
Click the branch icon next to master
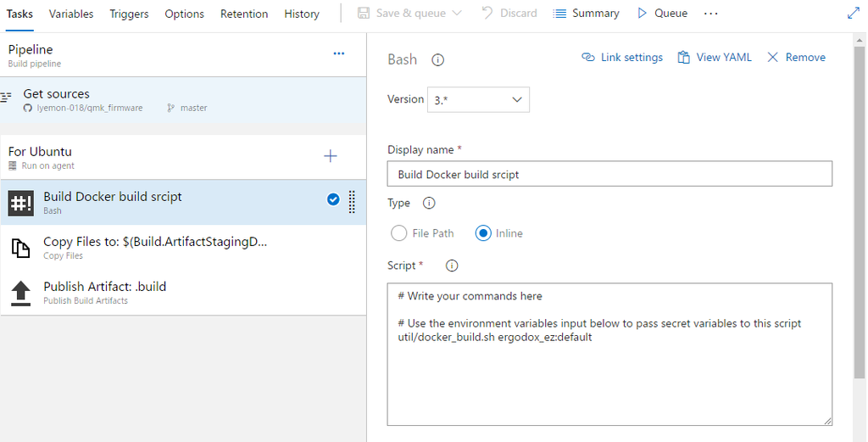pyautogui.click(x=170, y=108)
